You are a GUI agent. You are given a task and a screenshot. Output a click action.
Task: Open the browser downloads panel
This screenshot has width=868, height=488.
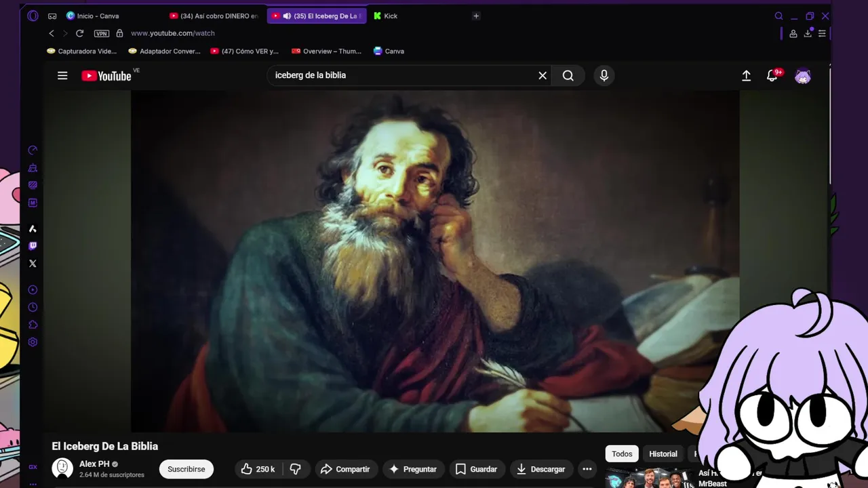pos(808,33)
